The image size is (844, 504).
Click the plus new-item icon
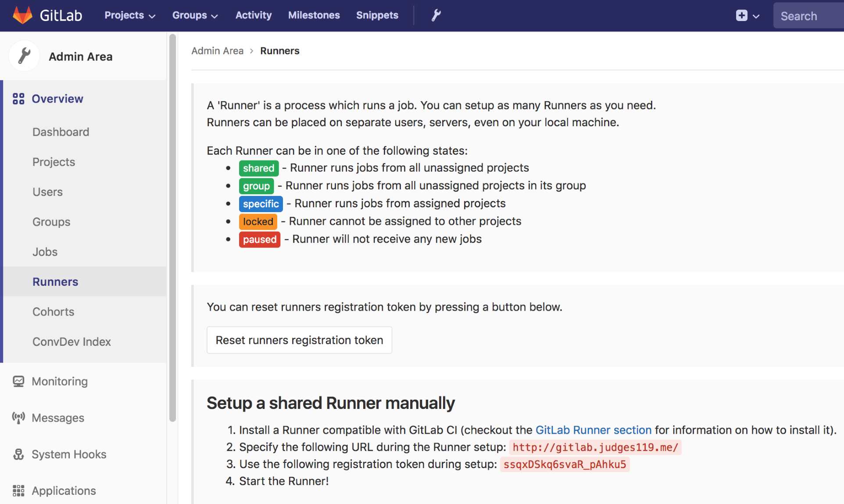[x=741, y=15]
